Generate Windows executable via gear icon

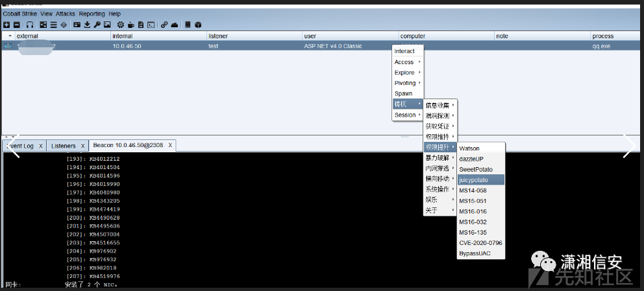[x=120, y=25]
